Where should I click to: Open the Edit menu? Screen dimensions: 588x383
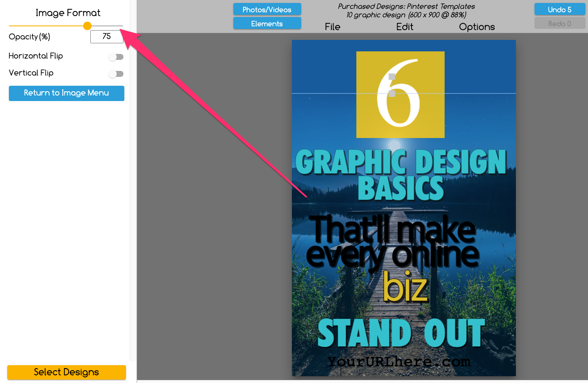click(x=404, y=27)
